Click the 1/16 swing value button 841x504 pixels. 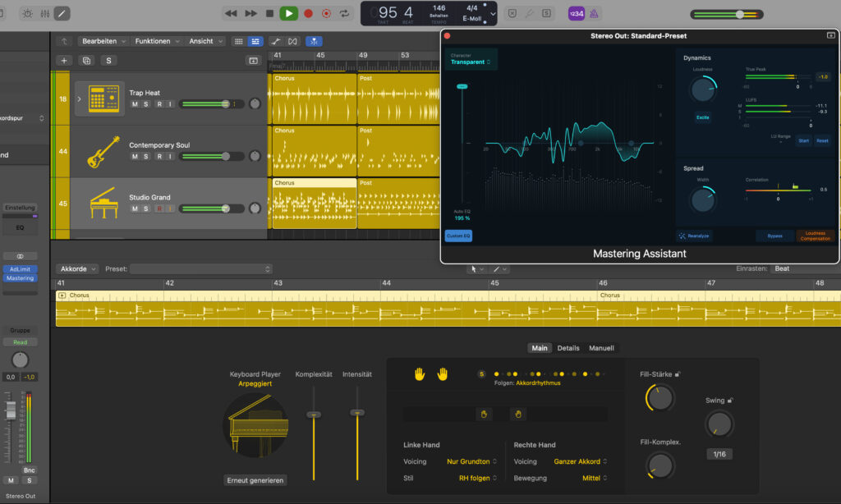click(x=719, y=454)
